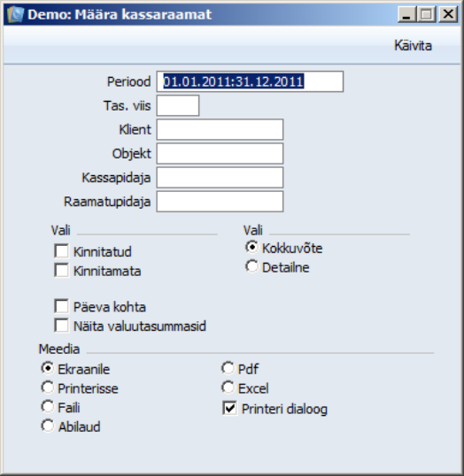Choose the Faili media option

click(x=48, y=406)
